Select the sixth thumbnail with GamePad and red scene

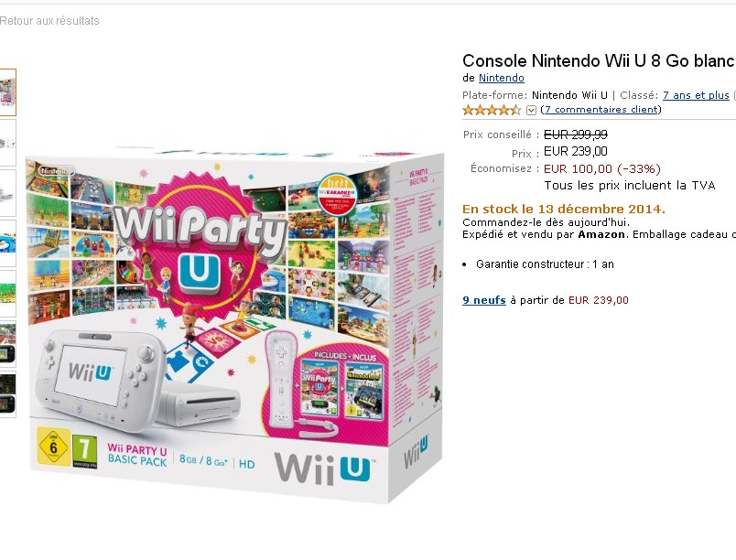coord(7,344)
